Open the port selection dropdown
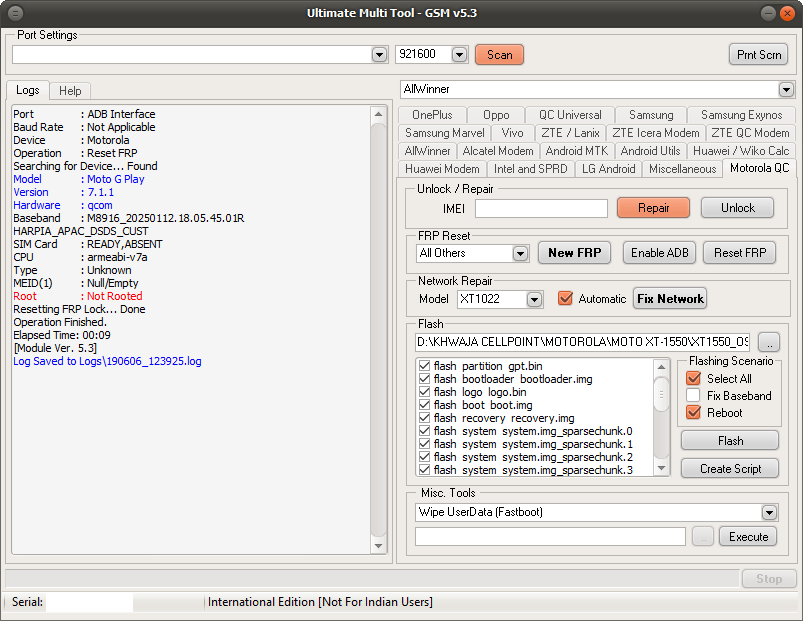 (379, 54)
